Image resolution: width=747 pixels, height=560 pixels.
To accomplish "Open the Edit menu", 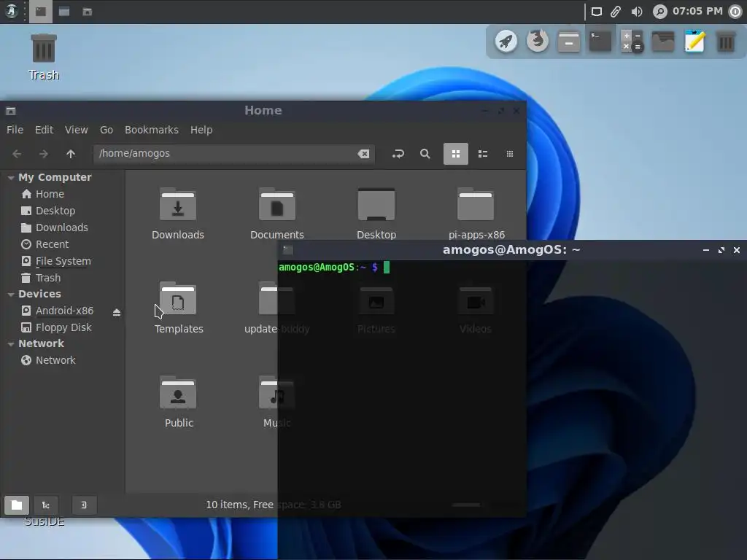I will (x=44, y=130).
